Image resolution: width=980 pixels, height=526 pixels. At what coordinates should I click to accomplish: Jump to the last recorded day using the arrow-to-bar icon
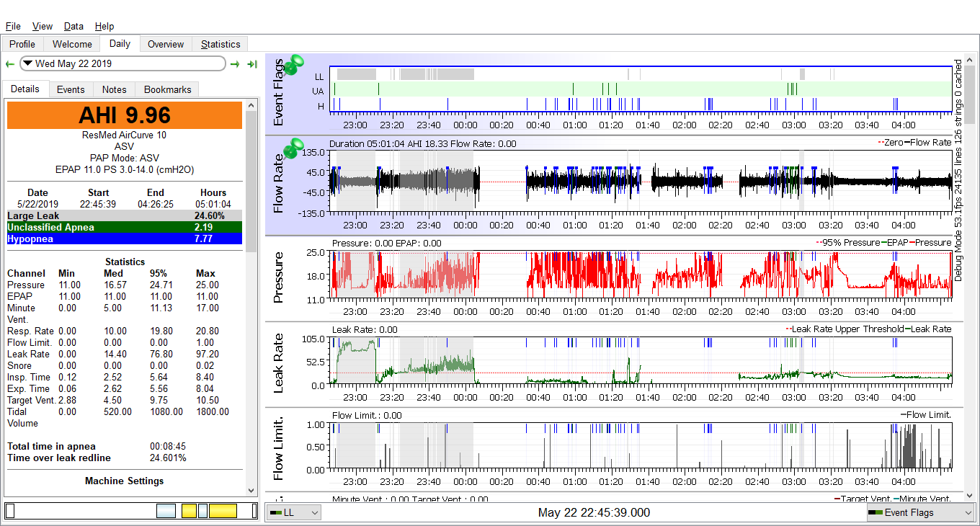(x=251, y=64)
